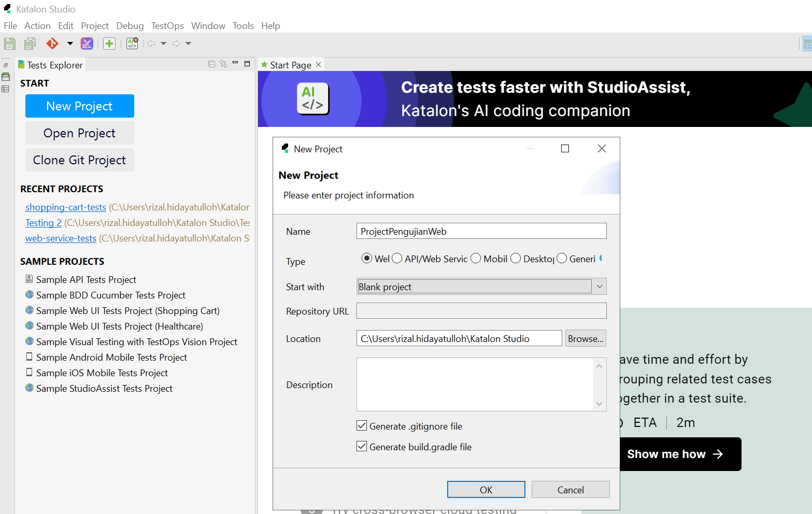This screenshot has width=812, height=514.
Task: Click the Description scrollbar up arrow
Action: (600, 366)
